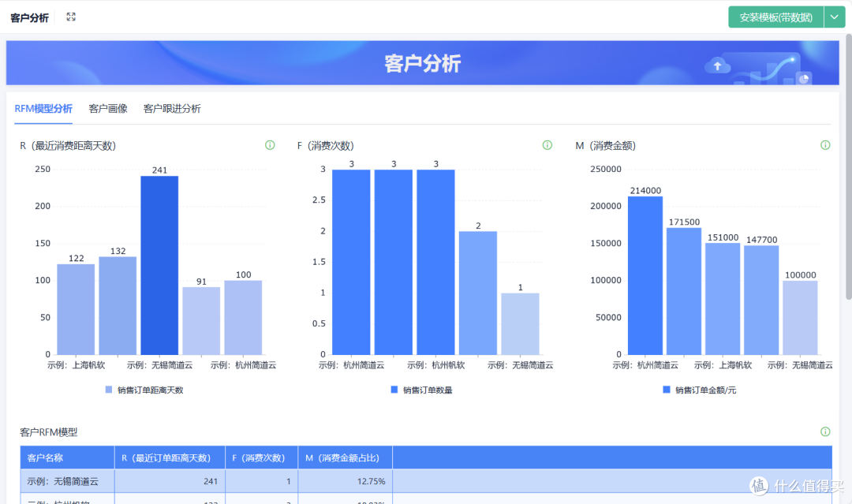Click info icon of M (消费金额) chart

point(825,145)
